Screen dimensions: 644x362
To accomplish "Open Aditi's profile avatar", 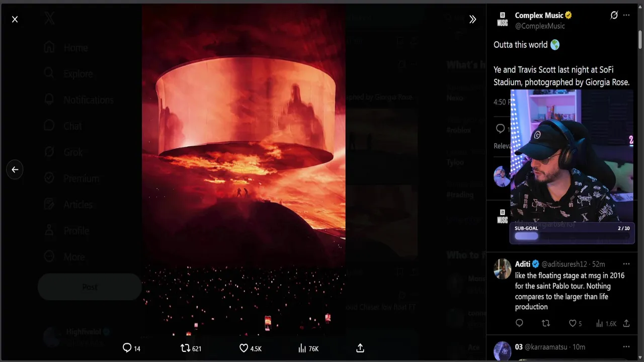I will pyautogui.click(x=502, y=269).
